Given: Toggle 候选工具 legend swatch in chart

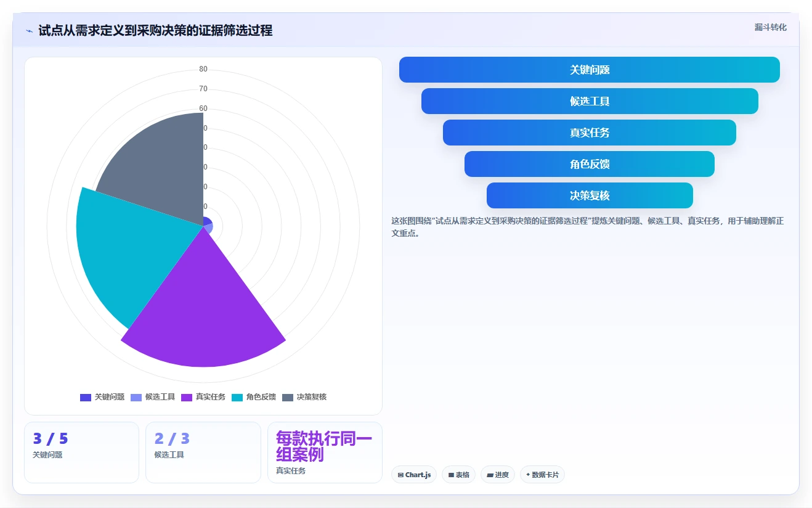Looking at the screenshot, I should [x=136, y=397].
